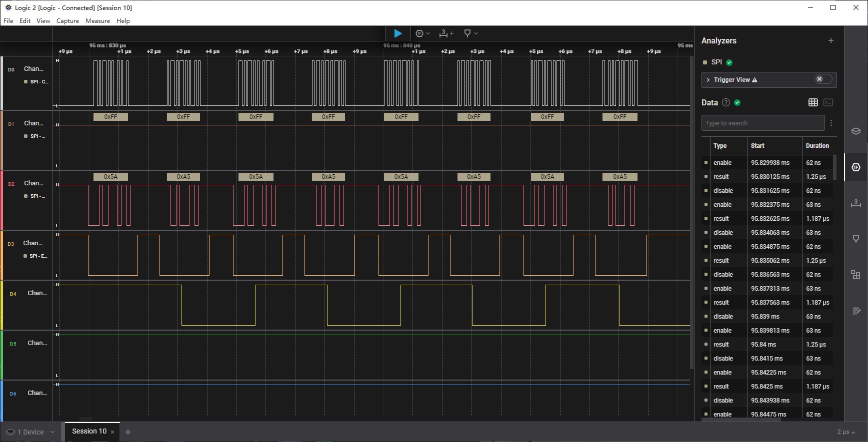Click the SPI clock tag under D0
This screenshot has width=868, height=442.
[x=36, y=82]
